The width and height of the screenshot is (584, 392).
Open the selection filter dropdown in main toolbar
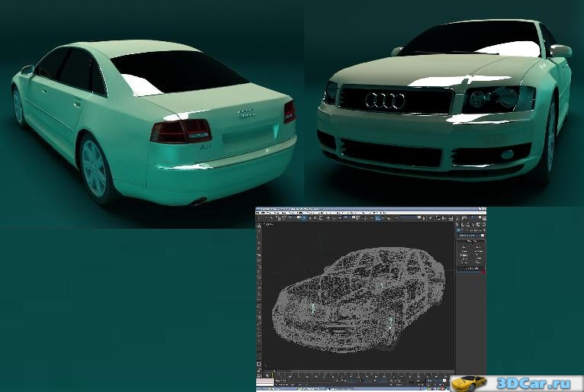[294, 218]
